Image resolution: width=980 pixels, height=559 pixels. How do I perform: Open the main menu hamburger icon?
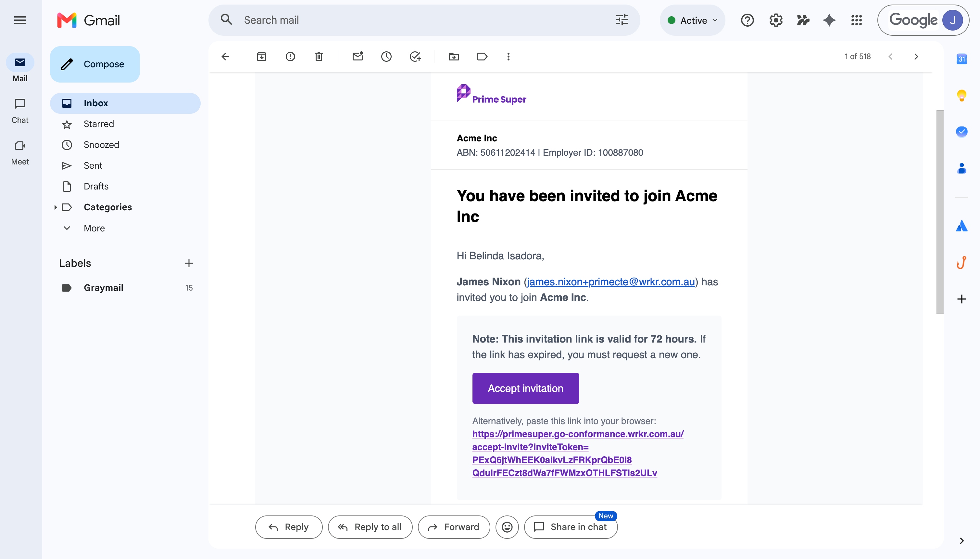coord(20,20)
